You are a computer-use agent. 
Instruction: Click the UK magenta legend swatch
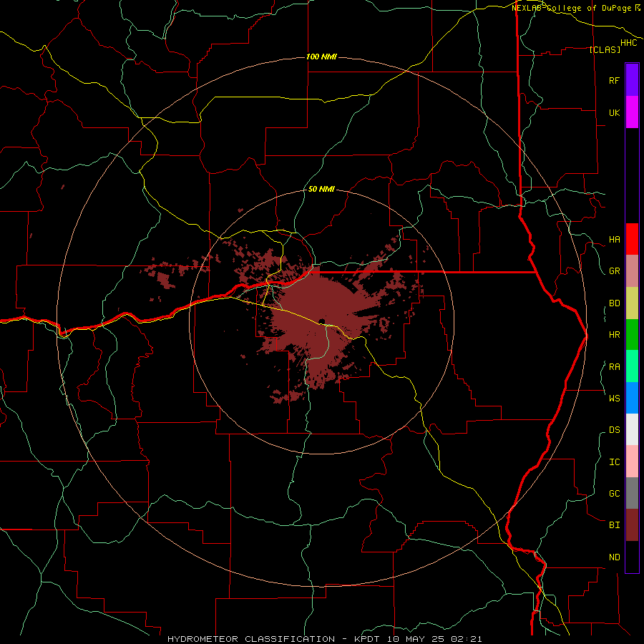point(632,112)
